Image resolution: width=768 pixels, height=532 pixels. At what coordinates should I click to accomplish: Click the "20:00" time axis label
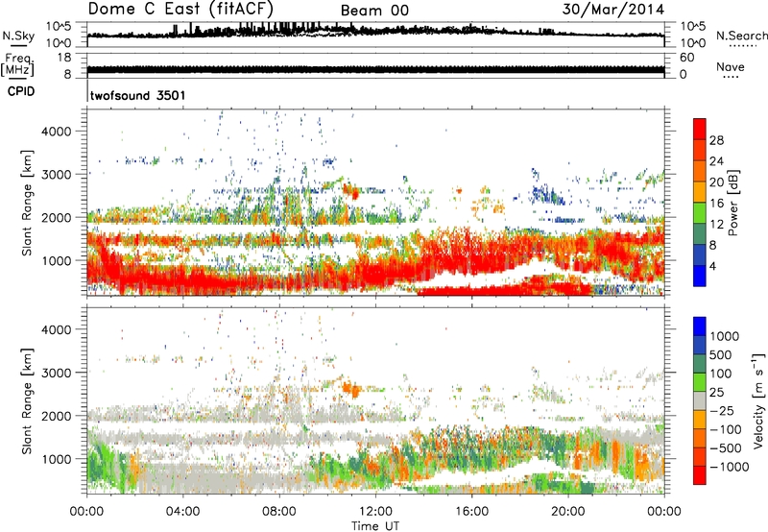point(567,512)
